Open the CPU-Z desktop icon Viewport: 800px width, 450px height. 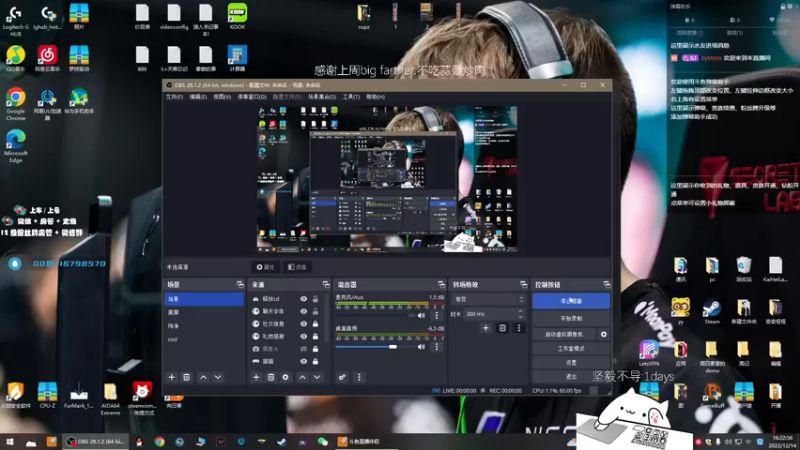[47, 395]
